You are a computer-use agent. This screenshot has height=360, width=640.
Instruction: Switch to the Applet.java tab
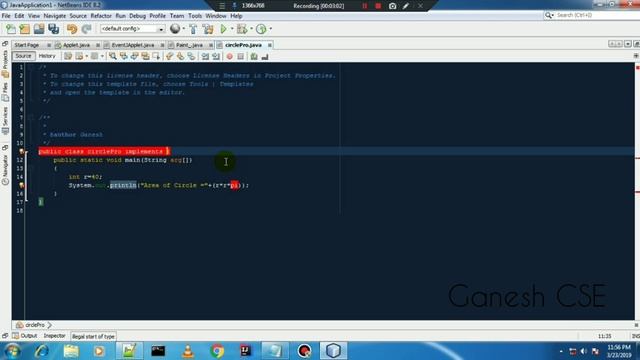pos(76,45)
